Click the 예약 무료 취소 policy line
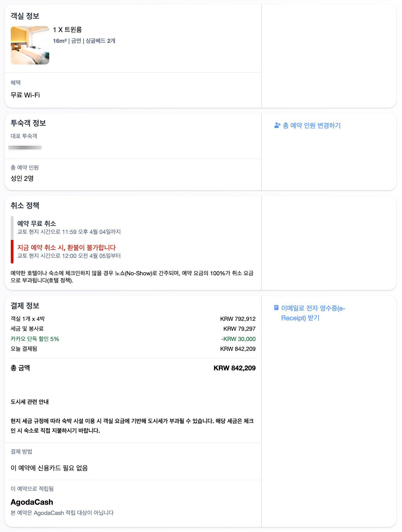This screenshot has height=532, width=402. coord(37,223)
